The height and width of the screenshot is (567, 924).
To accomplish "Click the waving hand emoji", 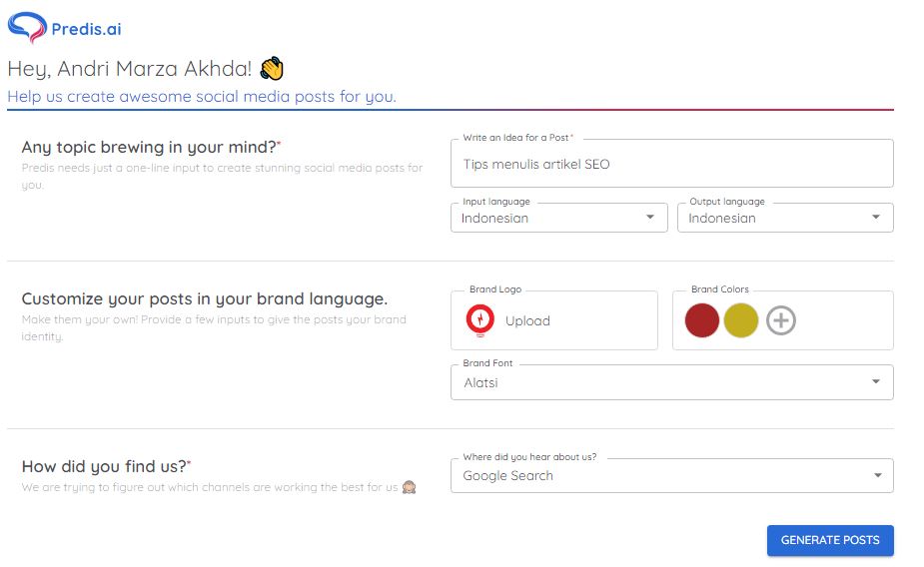I will (272, 69).
